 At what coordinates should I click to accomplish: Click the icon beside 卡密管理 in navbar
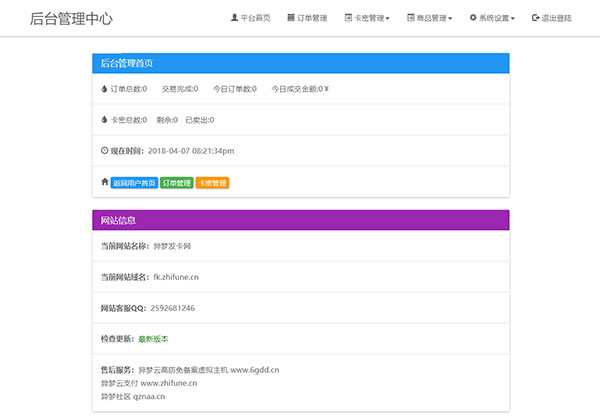(x=348, y=18)
